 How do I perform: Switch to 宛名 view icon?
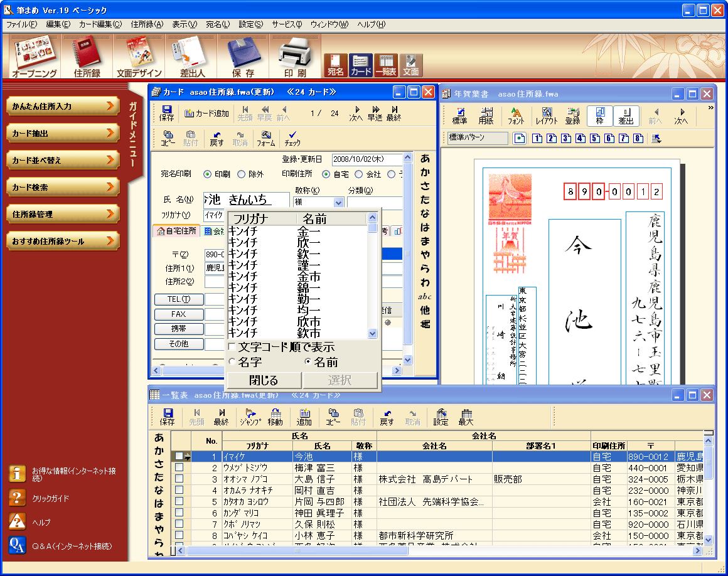click(x=335, y=65)
